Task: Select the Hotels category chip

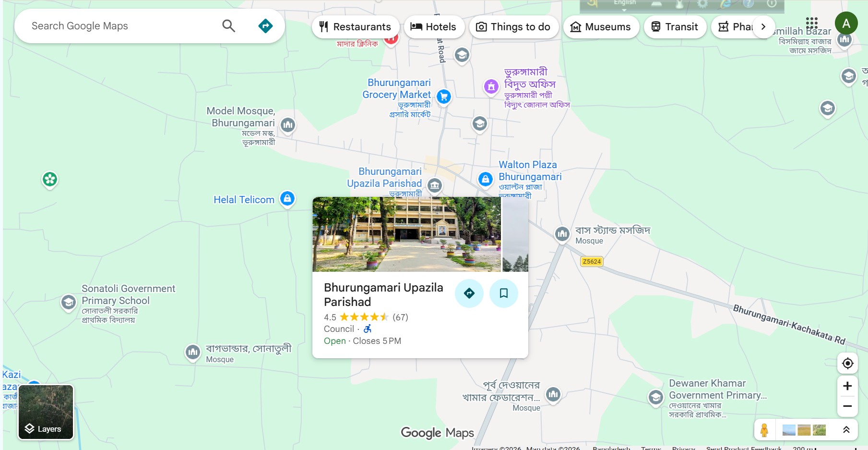Action: [434, 27]
